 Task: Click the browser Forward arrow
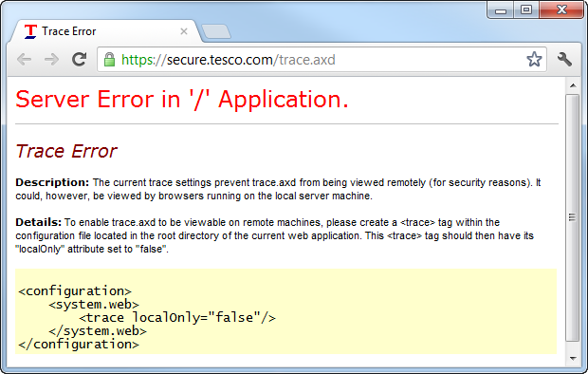tap(51, 60)
